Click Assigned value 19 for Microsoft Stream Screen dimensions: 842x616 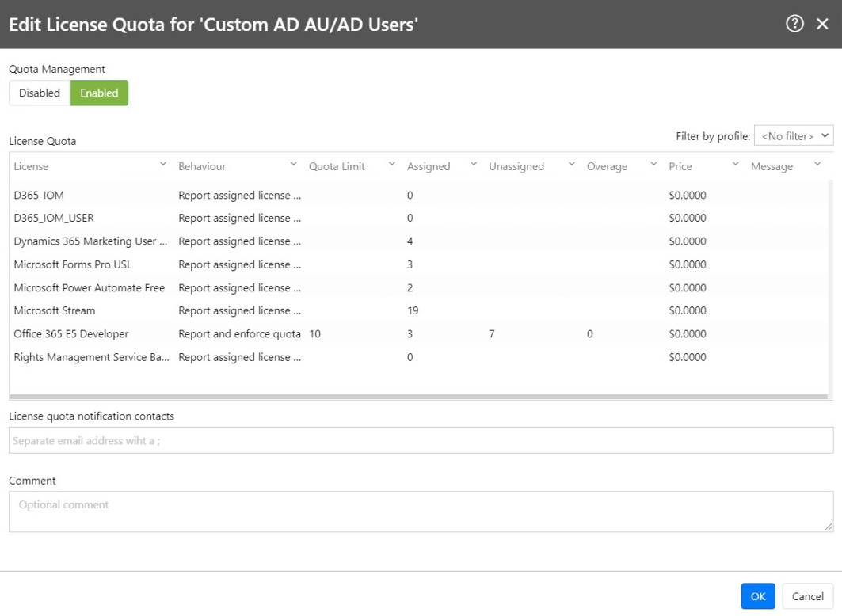pyautogui.click(x=413, y=310)
